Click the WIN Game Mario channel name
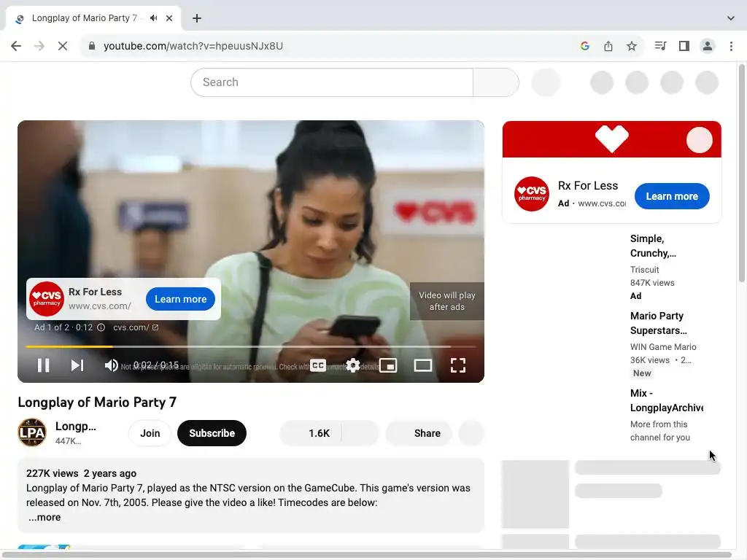The width and height of the screenshot is (747, 560). click(x=663, y=346)
